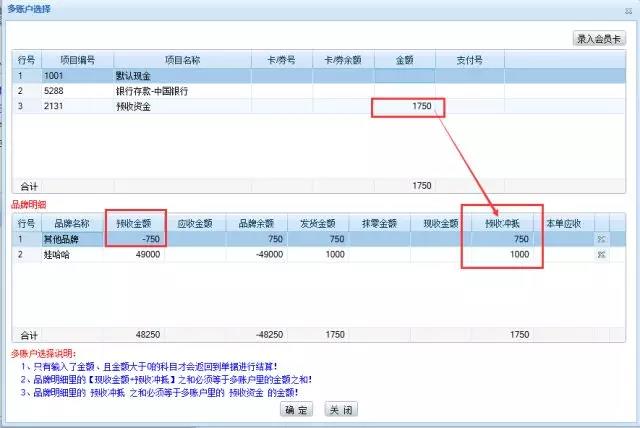Click the 应收金额 column header
This screenshot has width=640, height=428.
195,223
